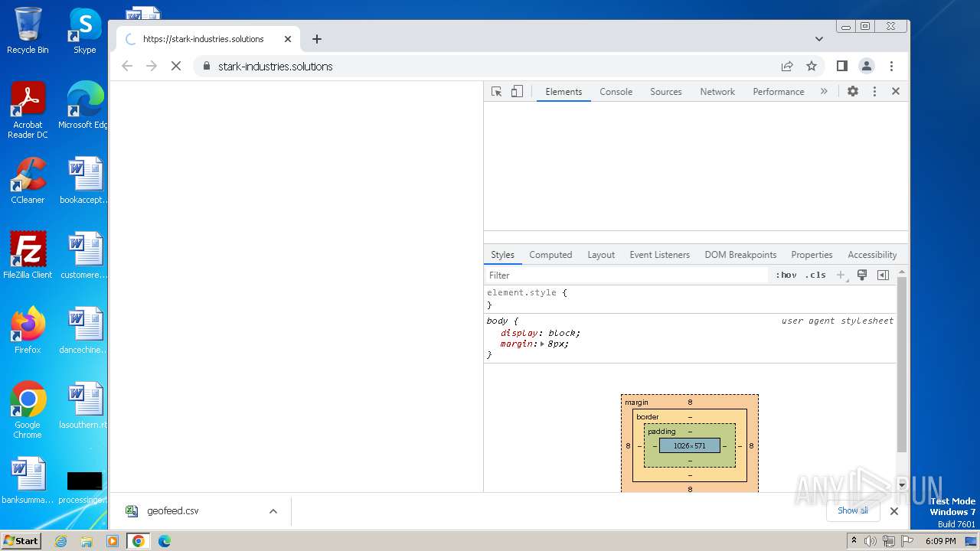
Task: Open File Explorer from taskbar
Action: [87, 541]
